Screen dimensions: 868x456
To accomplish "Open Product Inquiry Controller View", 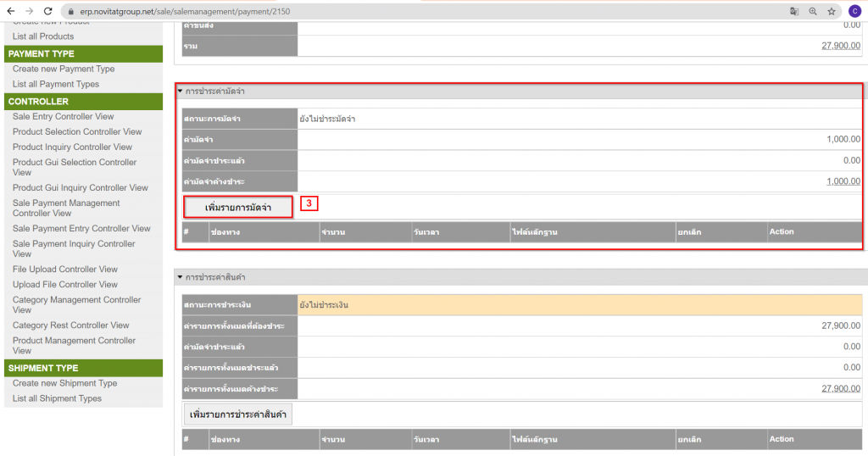I will point(72,147).
